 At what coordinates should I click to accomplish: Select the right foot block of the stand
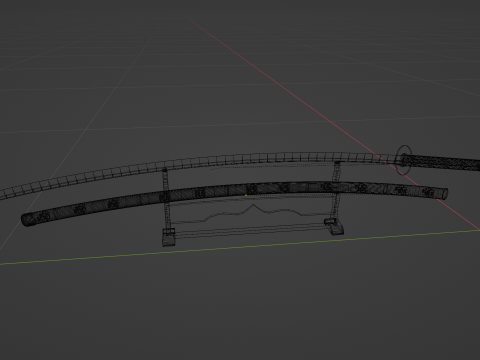click(334, 227)
